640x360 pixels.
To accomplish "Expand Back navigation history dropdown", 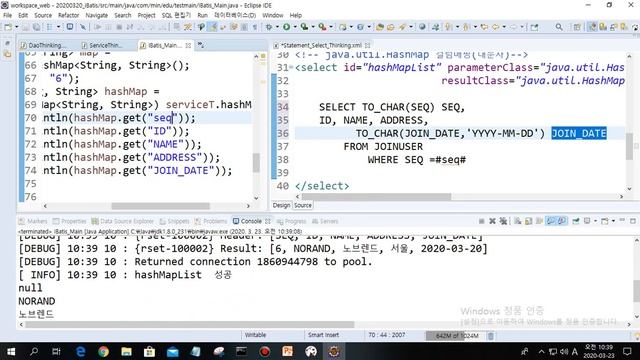I will [504, 27].
